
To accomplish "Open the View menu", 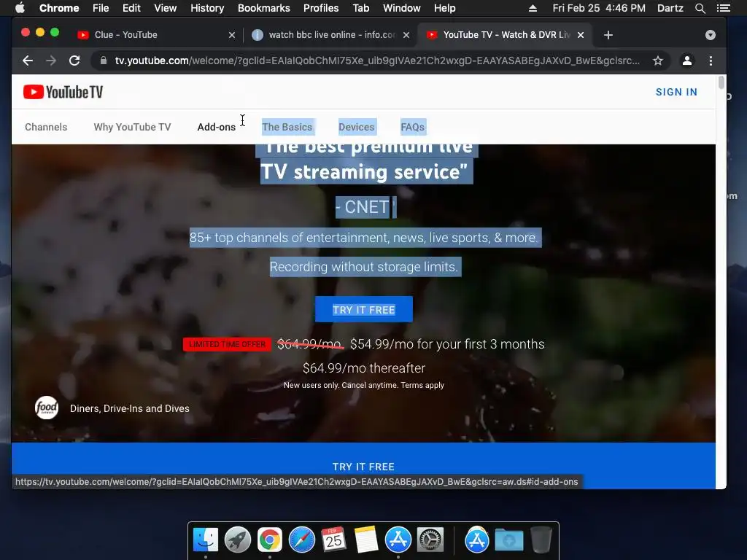I will [x=166, y=8].
